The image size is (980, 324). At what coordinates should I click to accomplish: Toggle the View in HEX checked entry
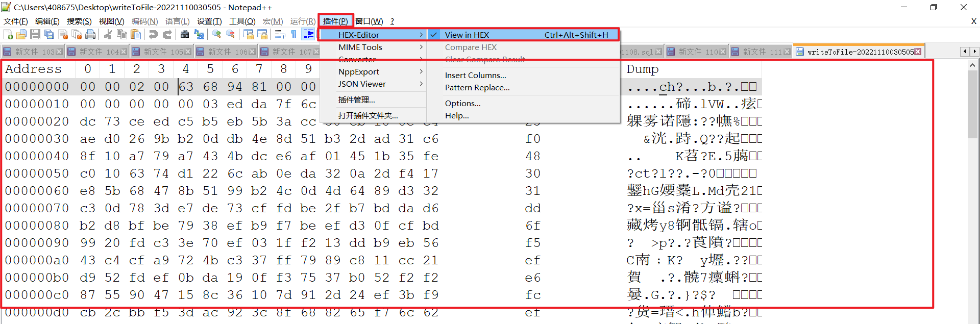(523, 35)
